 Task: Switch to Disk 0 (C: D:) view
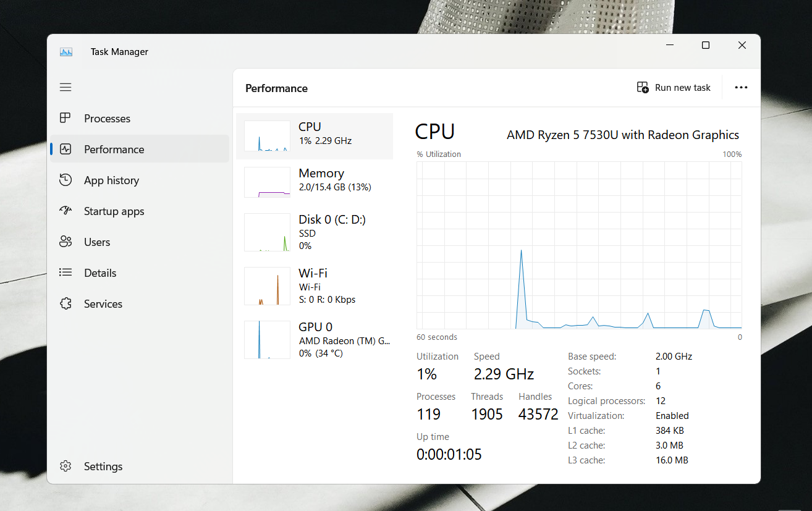click(315, 232)
